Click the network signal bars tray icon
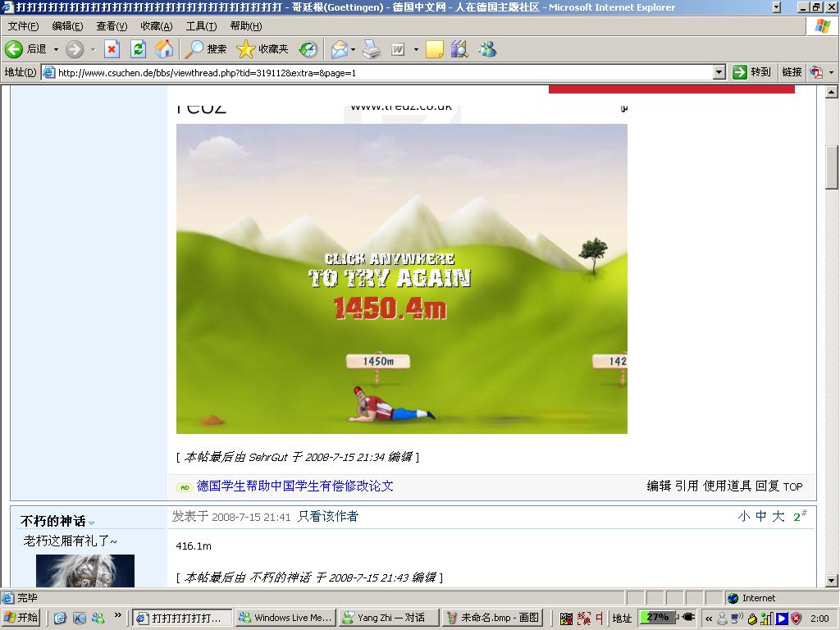 [x=767, y=619]
